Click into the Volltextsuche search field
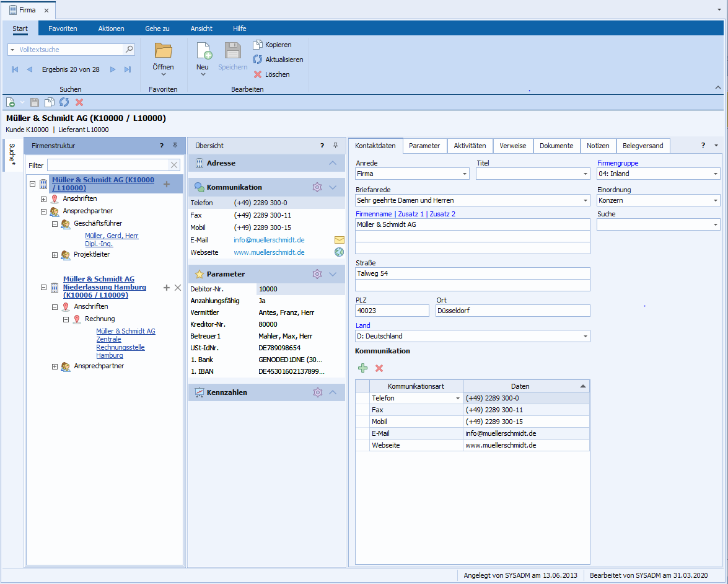 tap(68, 50)
